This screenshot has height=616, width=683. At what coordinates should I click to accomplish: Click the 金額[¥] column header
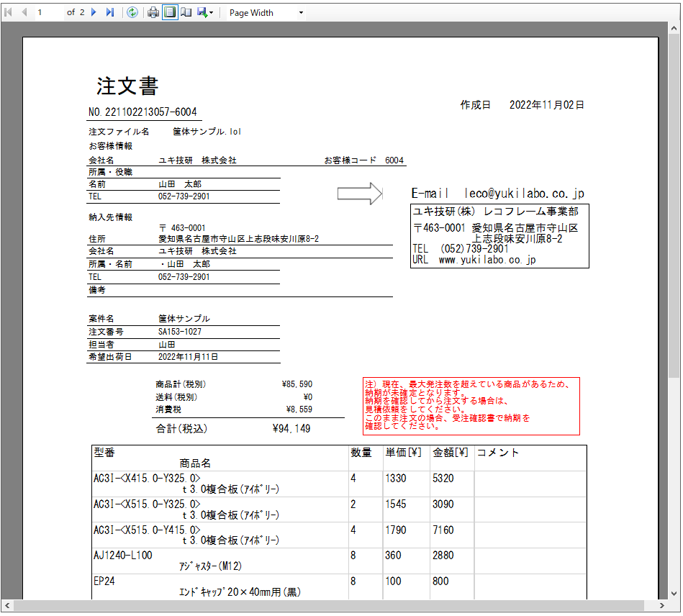click(x=451, y=453)
